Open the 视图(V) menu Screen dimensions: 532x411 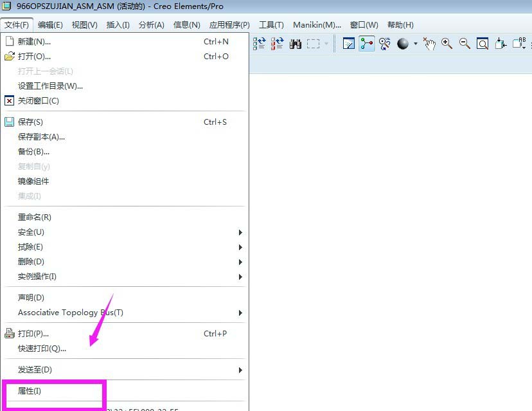(84, 25)
